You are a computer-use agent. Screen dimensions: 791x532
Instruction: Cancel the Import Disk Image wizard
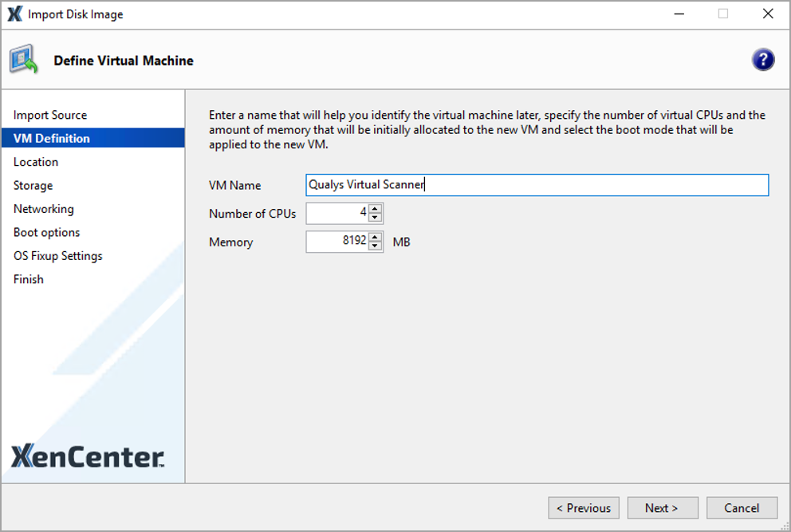tap(742, 508)
